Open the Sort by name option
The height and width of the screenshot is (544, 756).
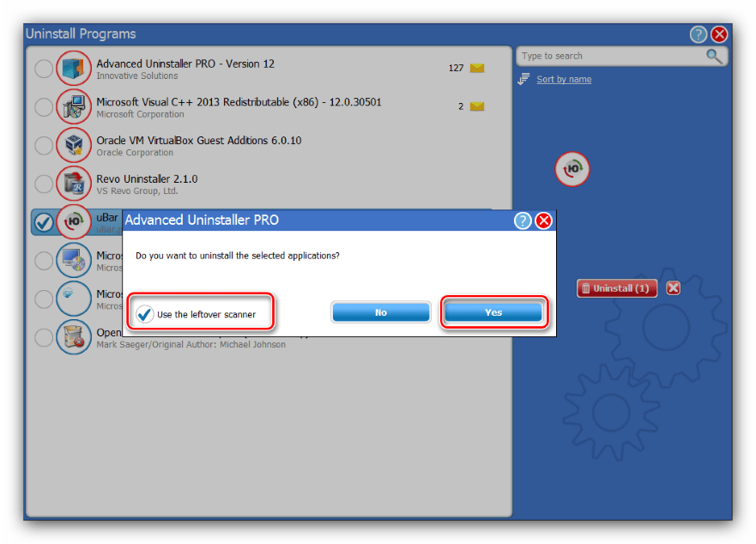click(x=564, y=80)
